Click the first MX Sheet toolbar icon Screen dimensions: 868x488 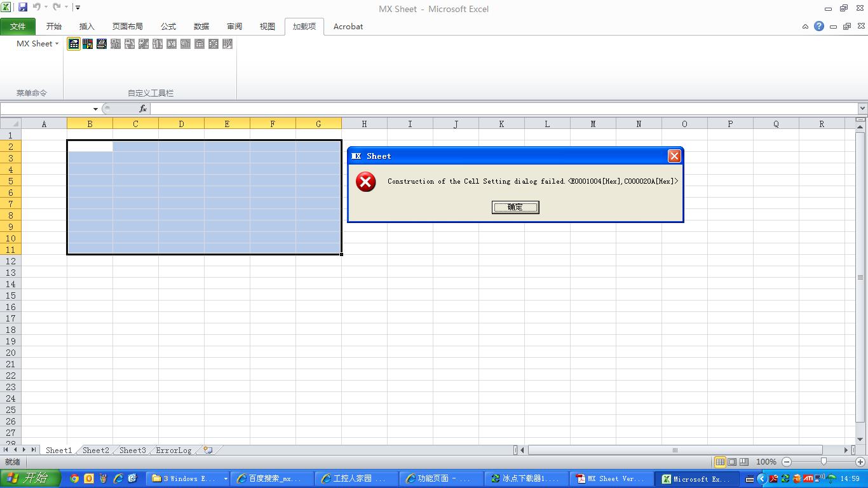click(74, 44)
